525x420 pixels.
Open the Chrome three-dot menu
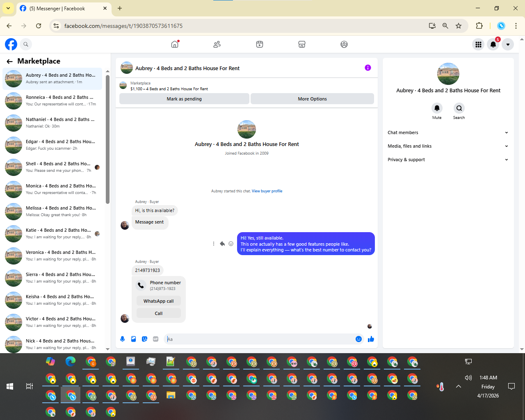click(x=516, y=26)
